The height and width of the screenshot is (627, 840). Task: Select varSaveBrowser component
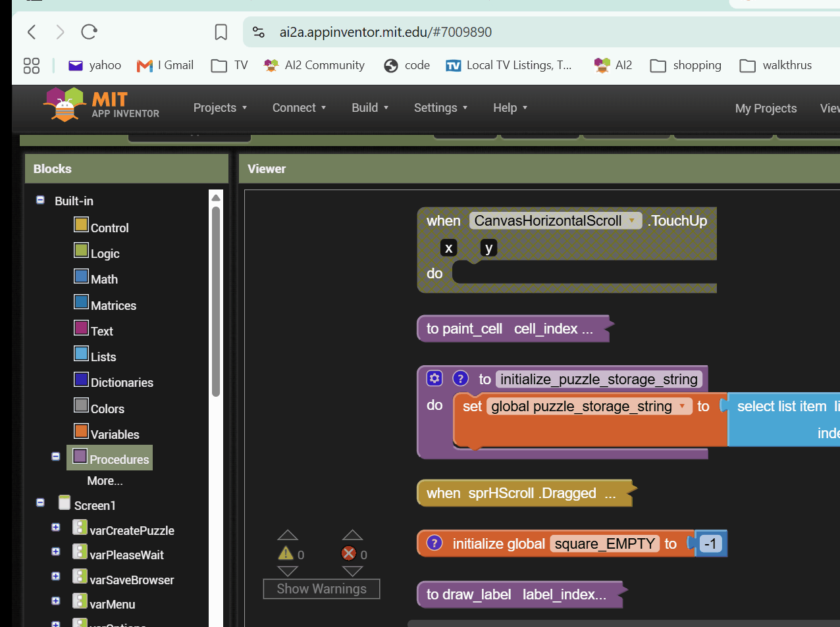click(124, 579)
